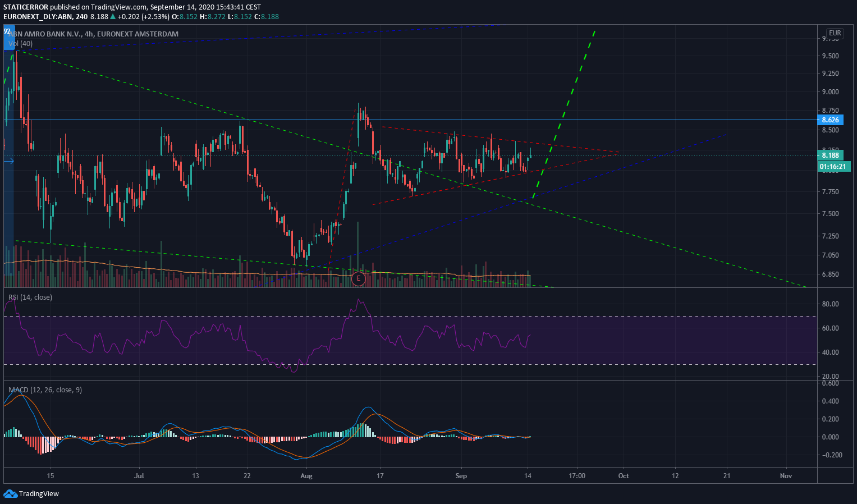Click the RSI 60.00 scale label

[x=831, y=328]
